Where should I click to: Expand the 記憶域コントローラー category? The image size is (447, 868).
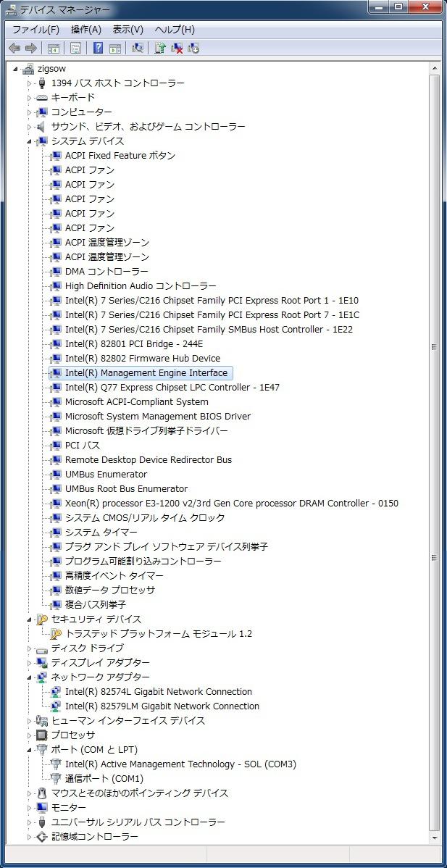point(30,836)
